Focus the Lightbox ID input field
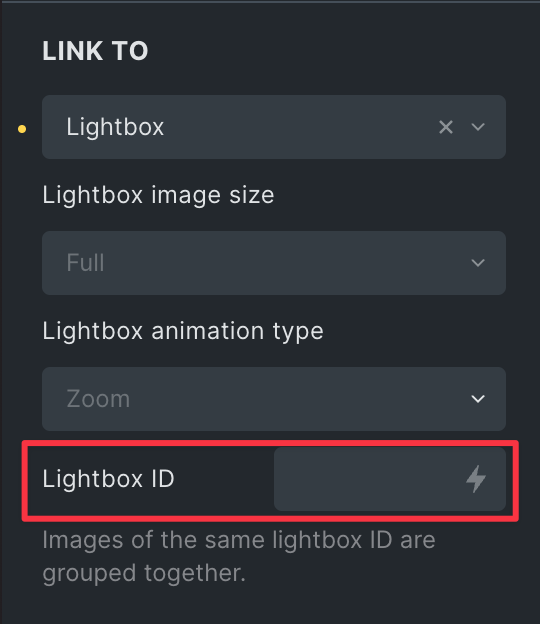Screen dimensions: 540x624 coord(390,479)
